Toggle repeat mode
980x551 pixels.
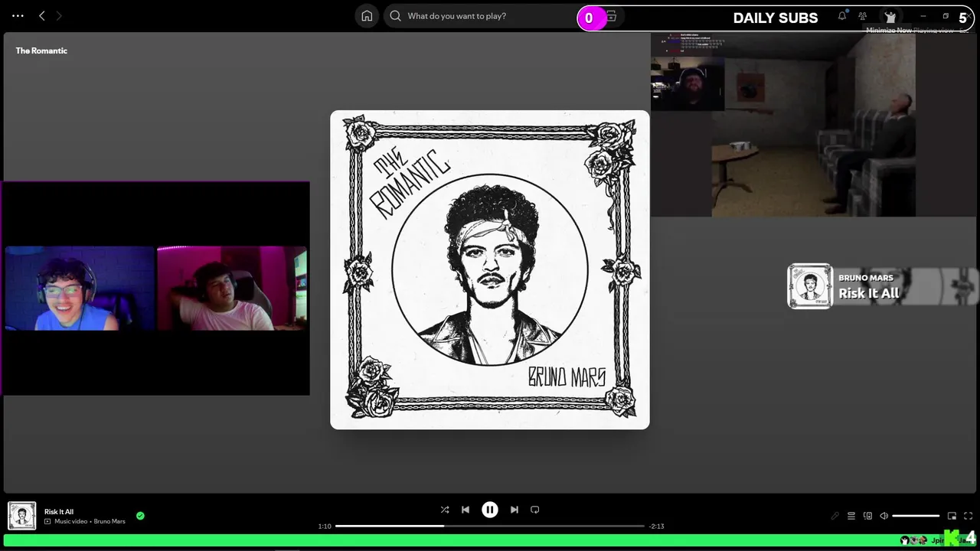pos(535,510)
